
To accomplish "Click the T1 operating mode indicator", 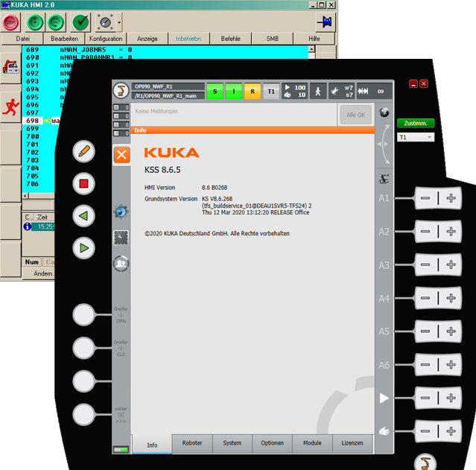I will [x=271, y=91].
